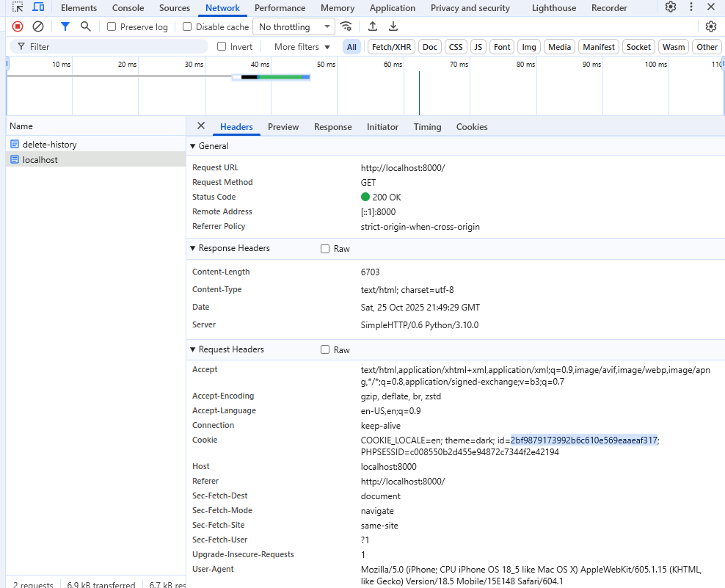Enable the Preserve log checkbox
Screen dimensions: 725x588
pyautogui.click(x=112, y=27)
